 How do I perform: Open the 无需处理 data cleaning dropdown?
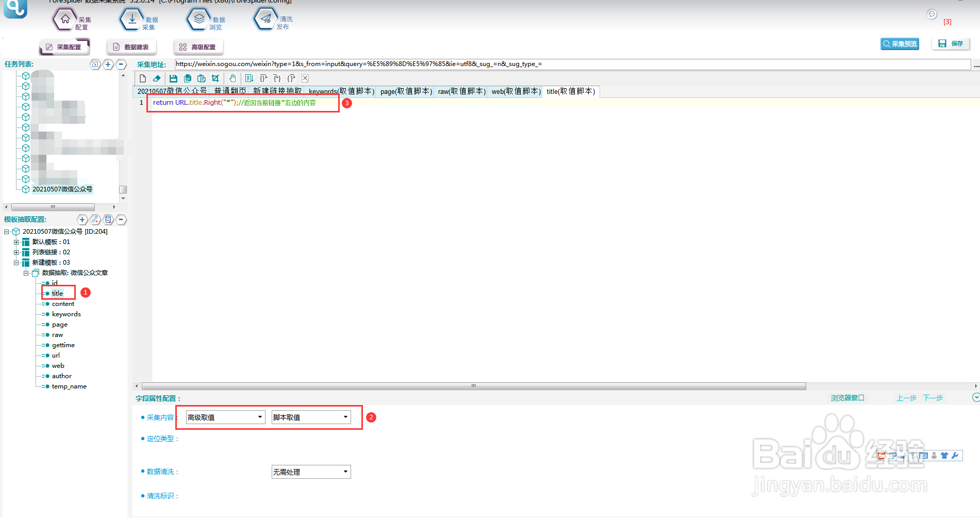(311, 472)
